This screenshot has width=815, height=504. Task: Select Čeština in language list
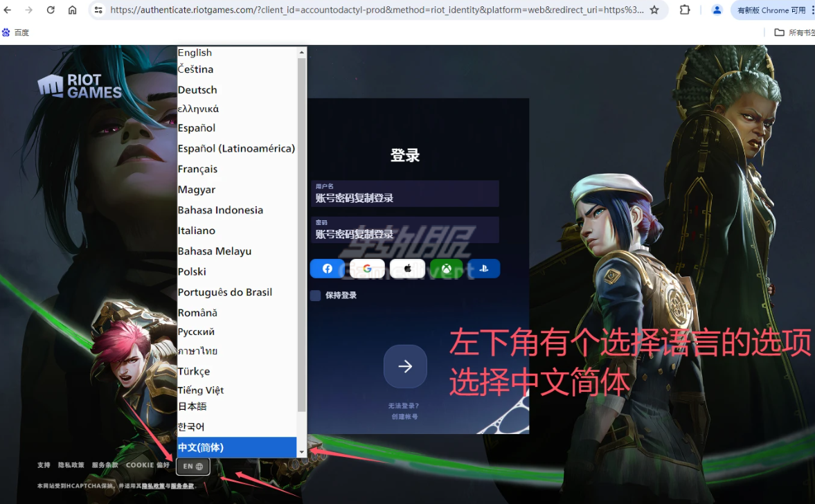click(x=237, y=69)
